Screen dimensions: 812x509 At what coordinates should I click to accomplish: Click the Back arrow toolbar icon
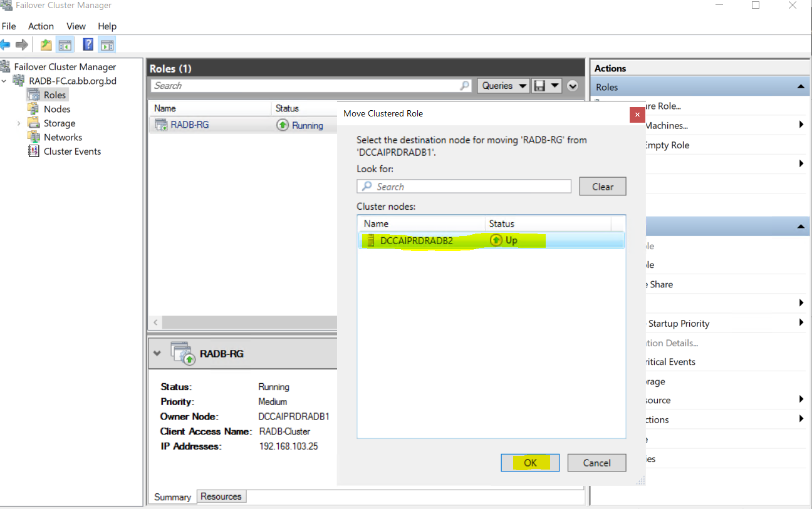[x=5, y=44]
